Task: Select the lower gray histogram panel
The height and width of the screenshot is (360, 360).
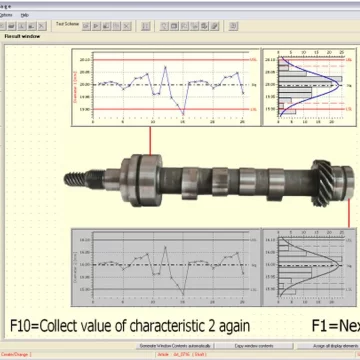Action: click(x=310, y=267)
